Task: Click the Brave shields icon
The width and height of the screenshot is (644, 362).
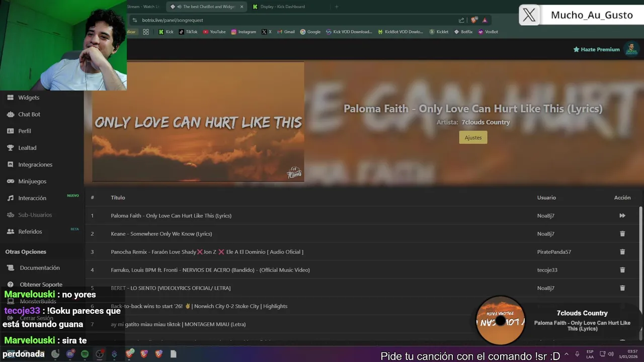Action: pos(474,20)
